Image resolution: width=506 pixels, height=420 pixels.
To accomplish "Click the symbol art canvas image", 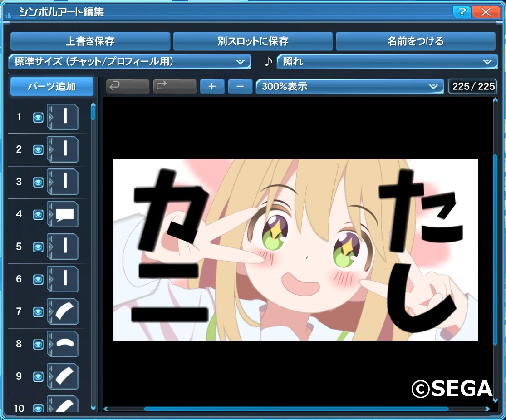I will [x=295, y=250].
